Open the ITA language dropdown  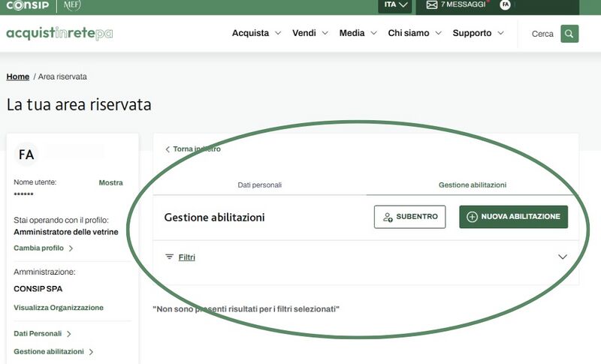[396, 5]
